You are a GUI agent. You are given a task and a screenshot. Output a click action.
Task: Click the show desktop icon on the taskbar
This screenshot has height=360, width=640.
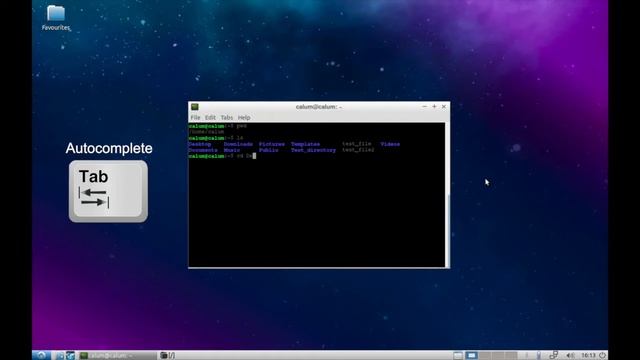click(458, 356)
